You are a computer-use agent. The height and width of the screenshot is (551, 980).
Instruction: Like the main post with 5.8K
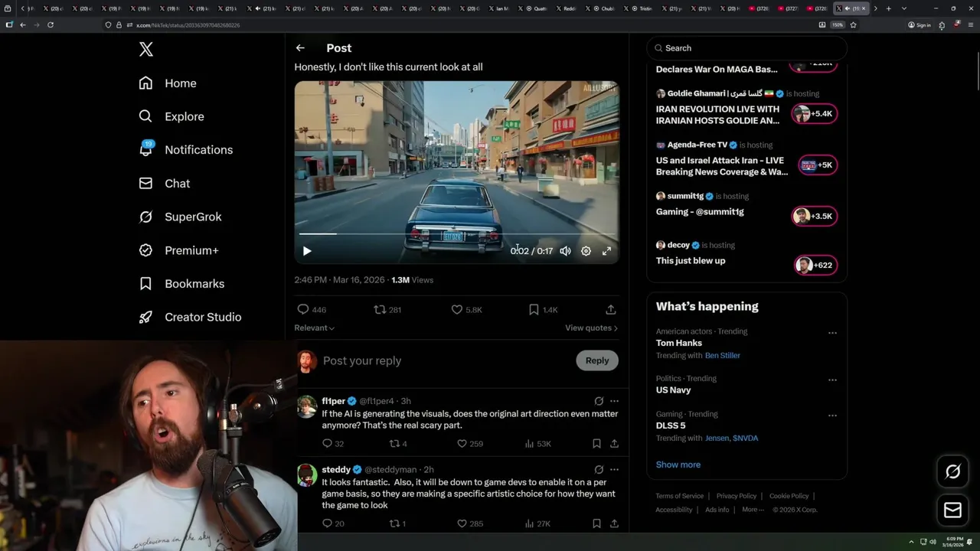(x=466, y=309)
